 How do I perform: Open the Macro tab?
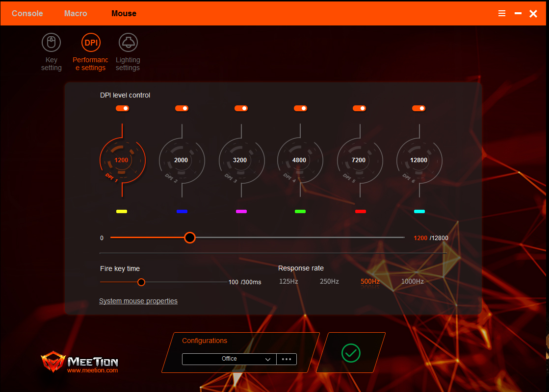[76, 13]
